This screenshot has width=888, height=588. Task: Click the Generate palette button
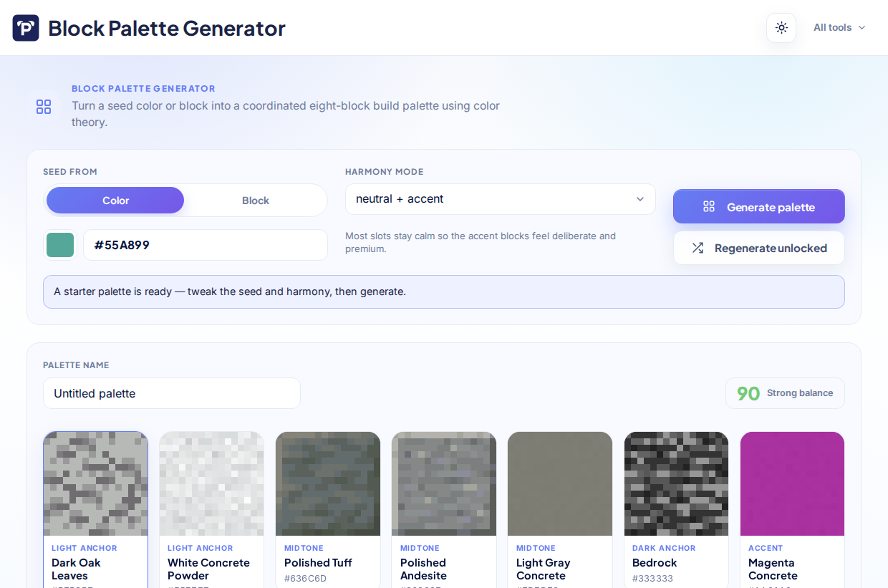point(759,207)
